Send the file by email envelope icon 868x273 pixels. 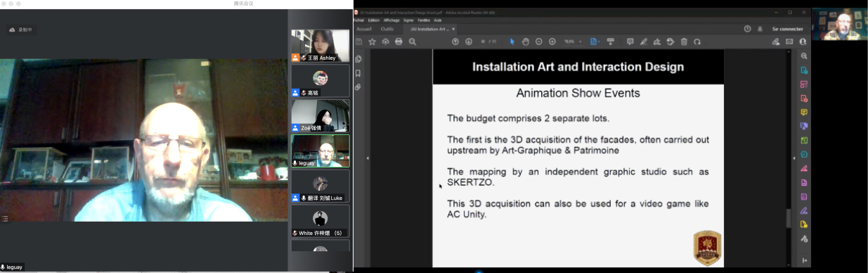789,42
